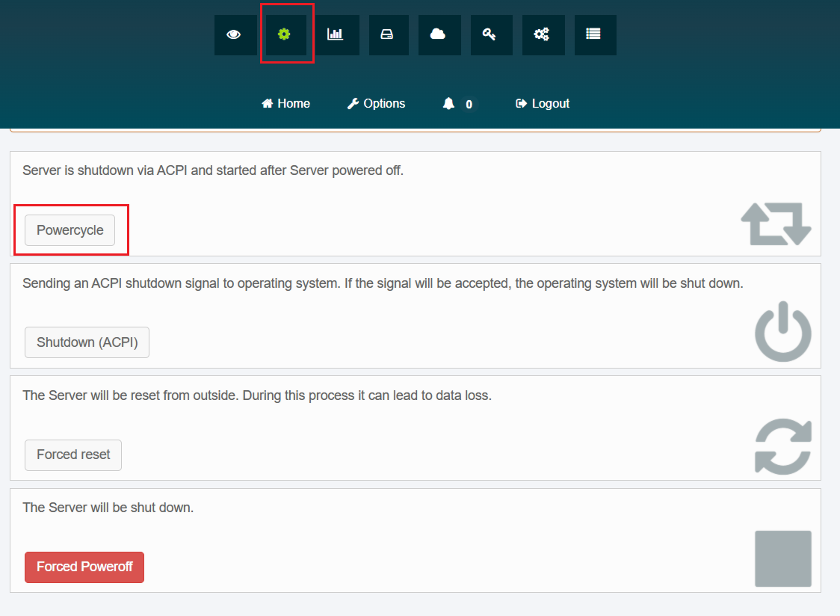Click the large power symbol graphic
The image size is (840, 616).
click(x=782, y=333)
